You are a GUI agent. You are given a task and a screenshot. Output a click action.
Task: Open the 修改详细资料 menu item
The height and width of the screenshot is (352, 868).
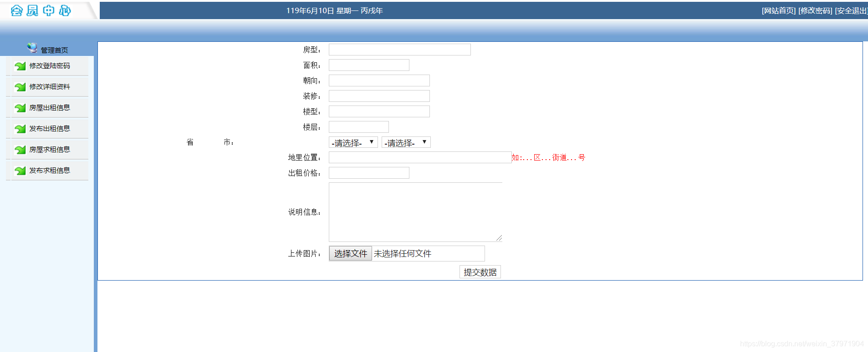pyautogui.click(x=50, y=87)
